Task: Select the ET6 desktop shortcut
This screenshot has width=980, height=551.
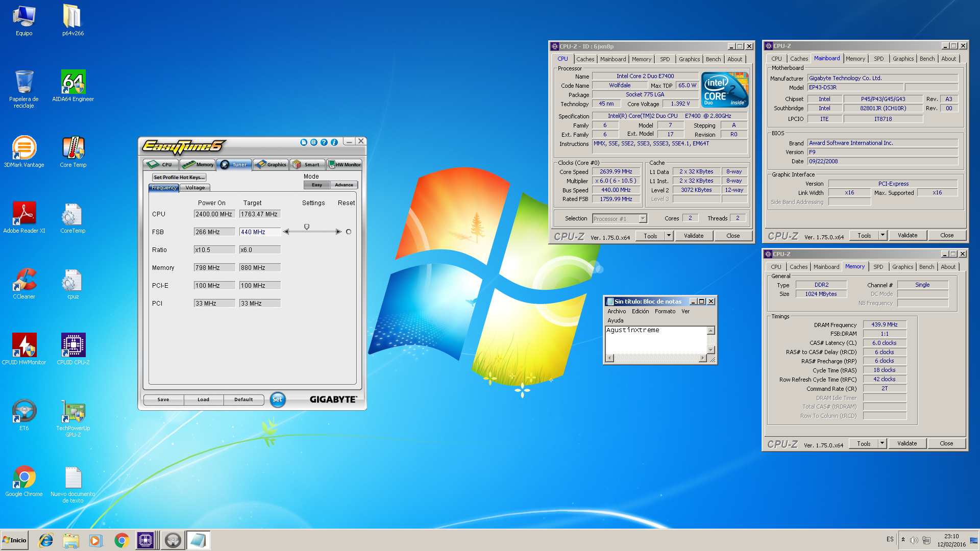Action: (24, 415)
